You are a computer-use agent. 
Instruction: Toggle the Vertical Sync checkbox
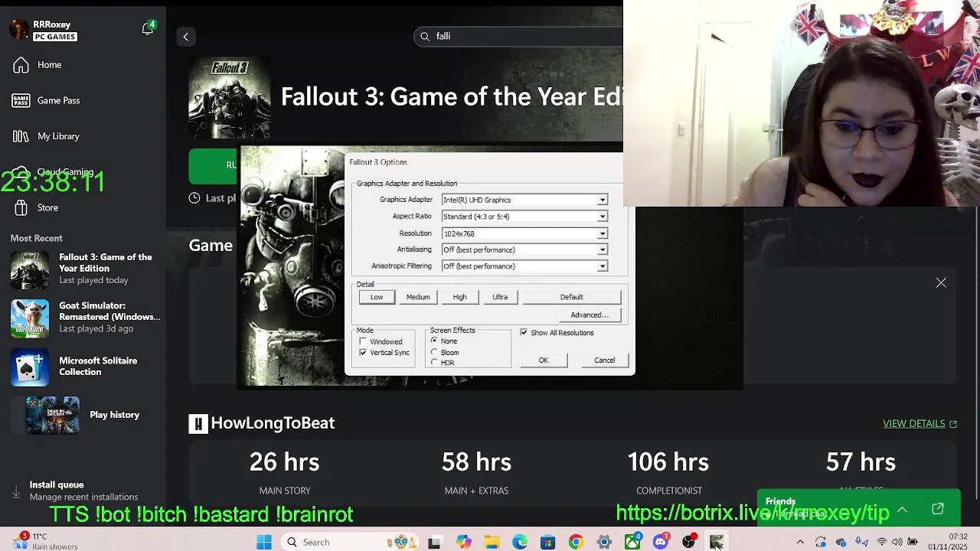point(363,353)
